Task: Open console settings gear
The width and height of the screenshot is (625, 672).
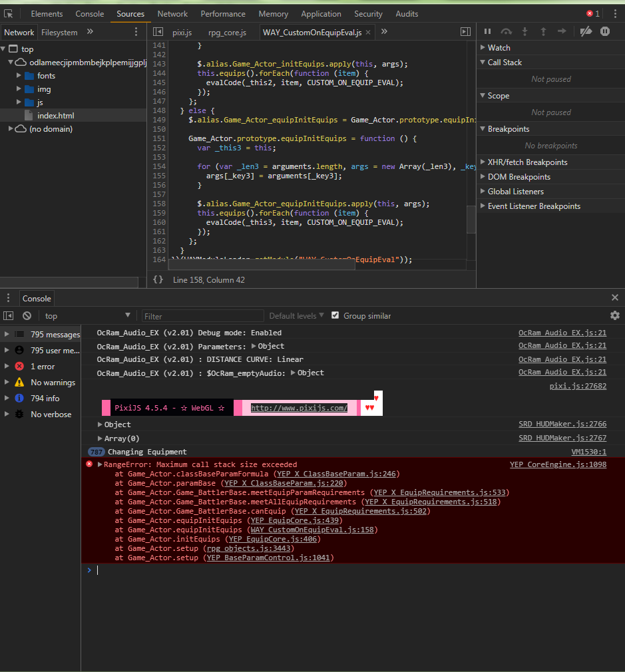Action: pos(615,316)
